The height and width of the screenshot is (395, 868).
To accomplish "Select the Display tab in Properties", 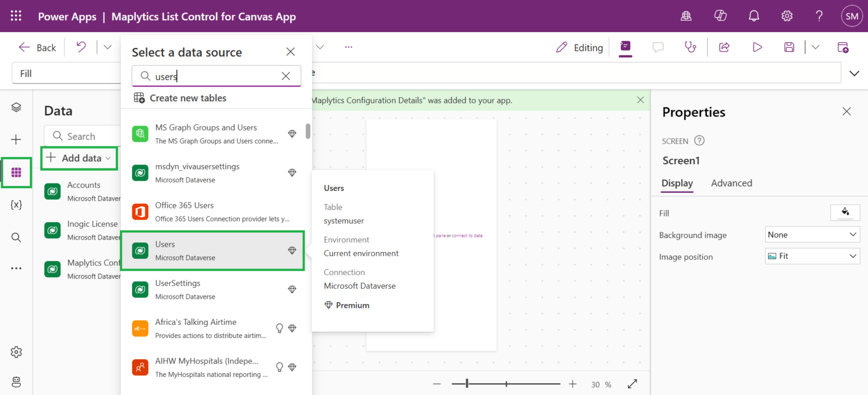I will pyautogui.click(x=677, y=183).
